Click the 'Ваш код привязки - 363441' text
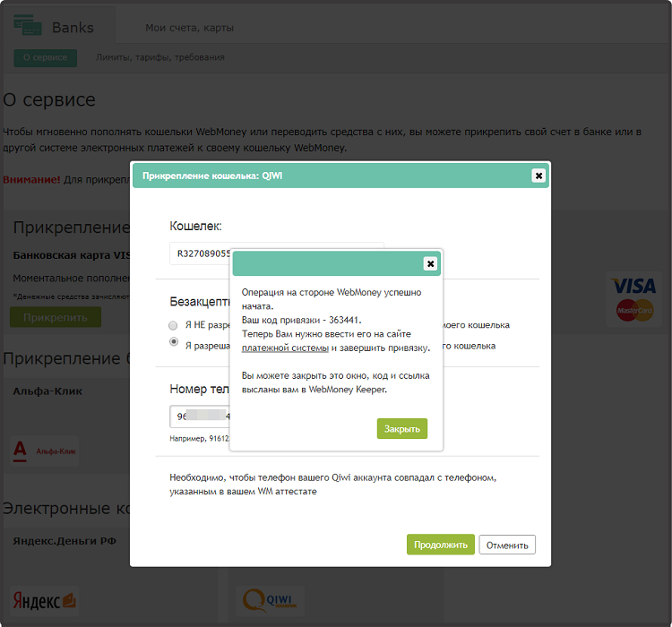Image resolution: width=672 pixels, height=627 pixels. coord(302,320)
